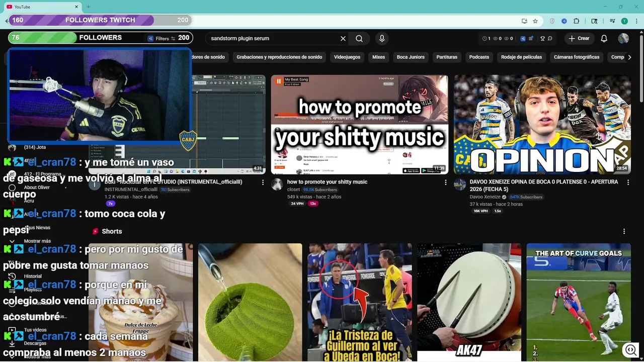
Task: Select the Podcasts chip
Action: click(479, 57)
